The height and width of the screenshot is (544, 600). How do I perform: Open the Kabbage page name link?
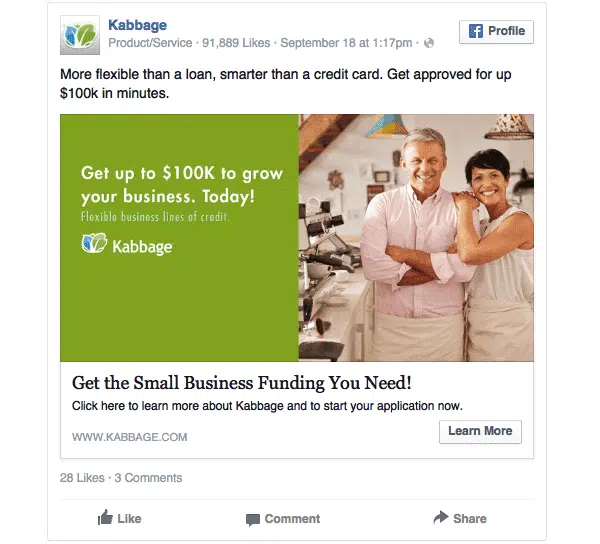pos(137,25)
